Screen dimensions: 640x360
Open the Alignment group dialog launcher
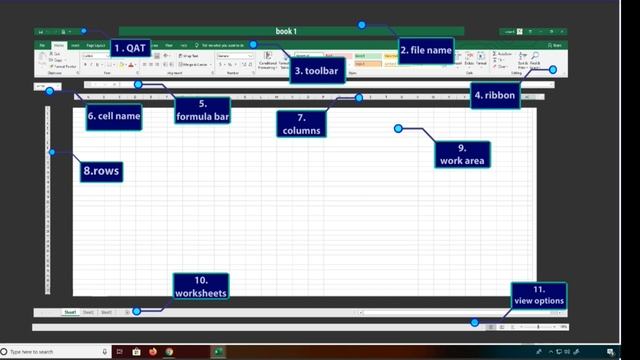[213, 73]
